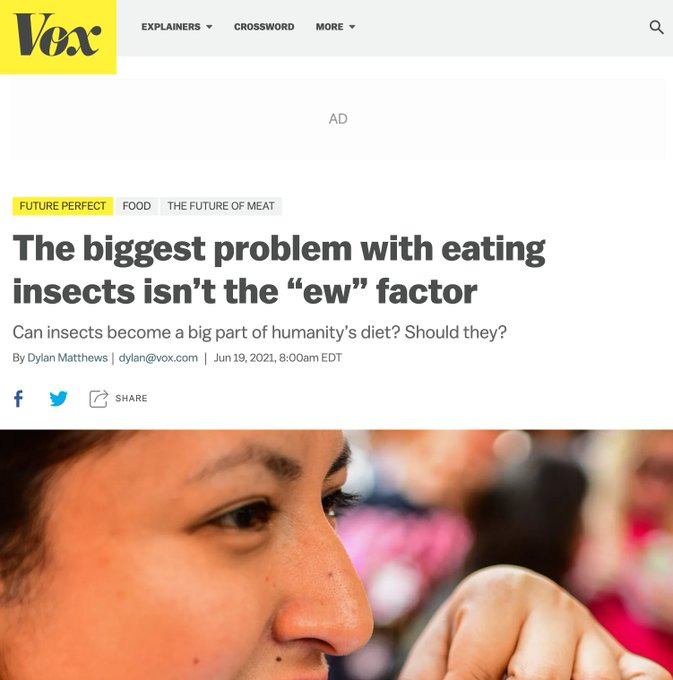Share article on Twitter bird icon
This screenshot has width=673, height=680.
(x=59, y=398)
